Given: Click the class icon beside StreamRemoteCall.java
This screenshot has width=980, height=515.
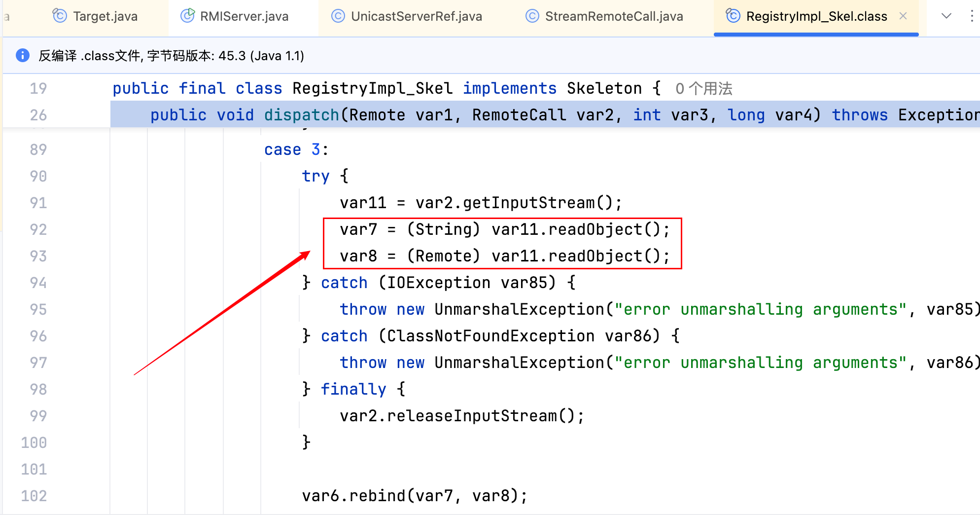Looking at the screenshot, I should point(532,16).
